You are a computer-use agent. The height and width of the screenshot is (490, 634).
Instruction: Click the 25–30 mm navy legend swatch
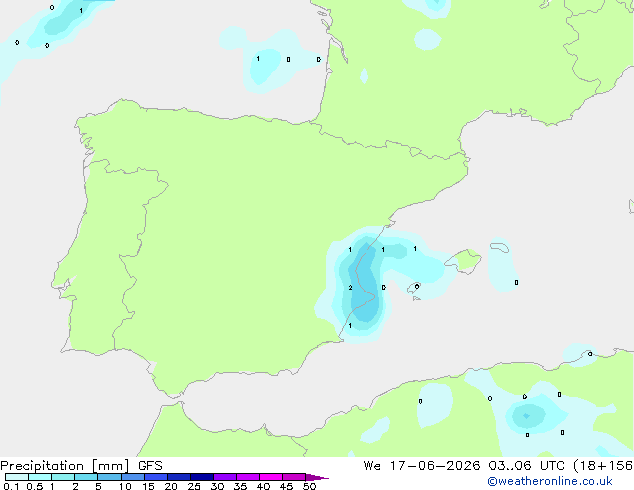click(202, 477)
